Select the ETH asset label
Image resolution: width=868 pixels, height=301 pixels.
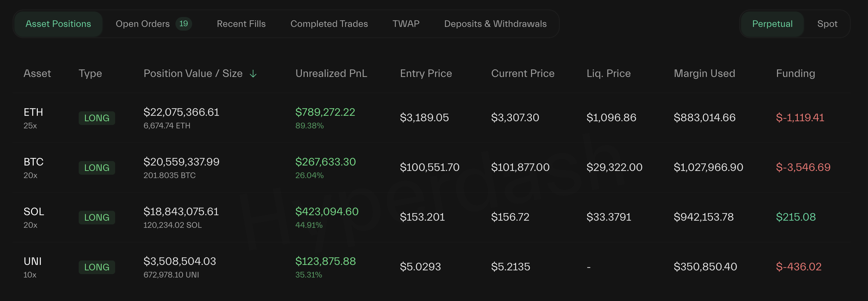pos(33,112)
